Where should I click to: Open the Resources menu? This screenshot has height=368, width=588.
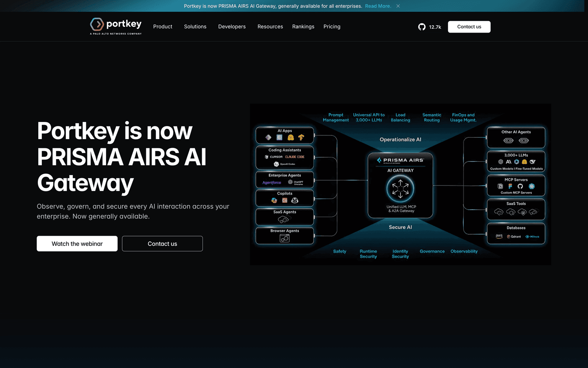tap(270, 27)
